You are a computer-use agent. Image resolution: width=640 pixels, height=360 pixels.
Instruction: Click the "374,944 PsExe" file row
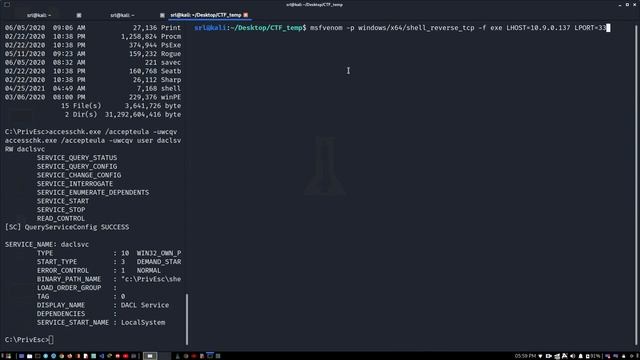point(93,45)
